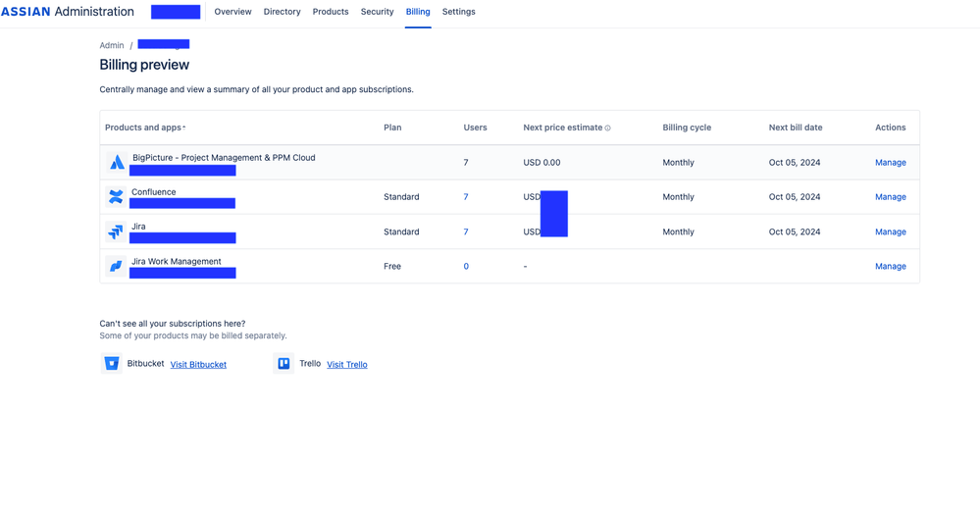The width and height of the screenshot is (980, 513).
Task: Click Oct 05, 2024 in Jira row
Action: coord(795,231)
